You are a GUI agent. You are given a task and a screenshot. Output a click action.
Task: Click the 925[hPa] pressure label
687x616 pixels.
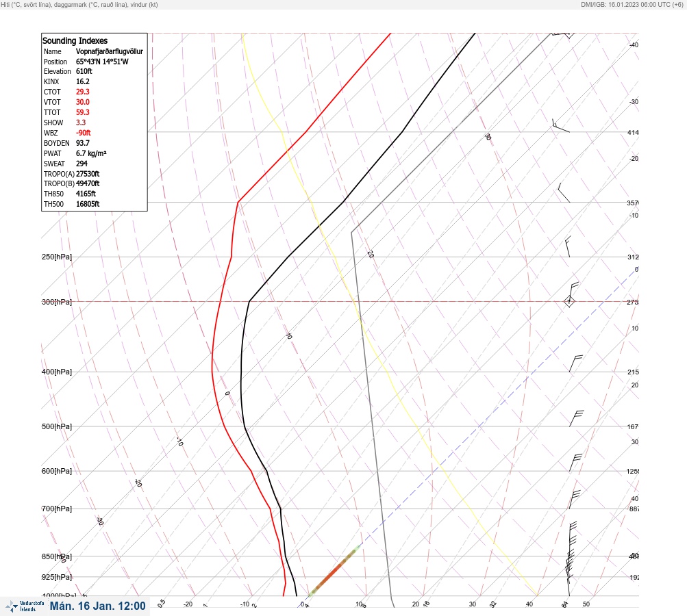click(57, 577)
